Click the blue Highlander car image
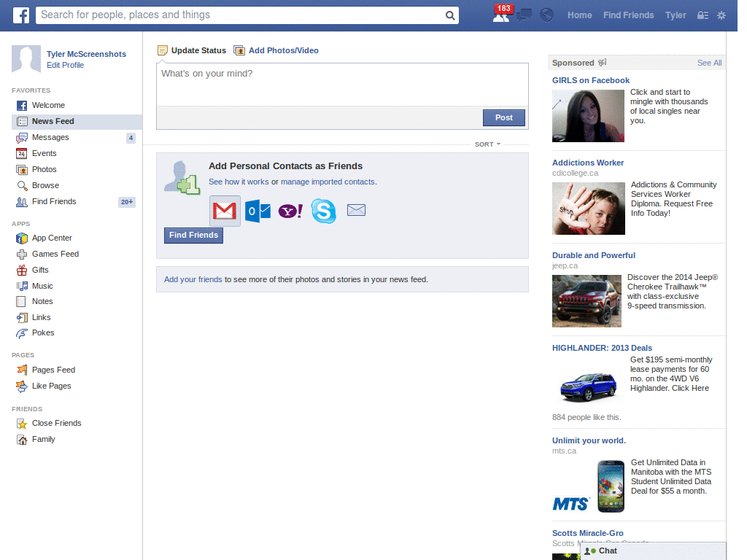Image resolution: width=747 pixels, height=560 pixels. click(x=589, y=386)
